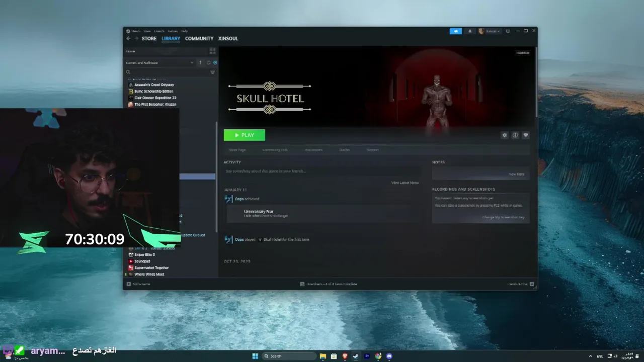This screenshot has width=644, height=362.
Task: Click Change My Screenshot Key link
Action: tap(503, 217)
